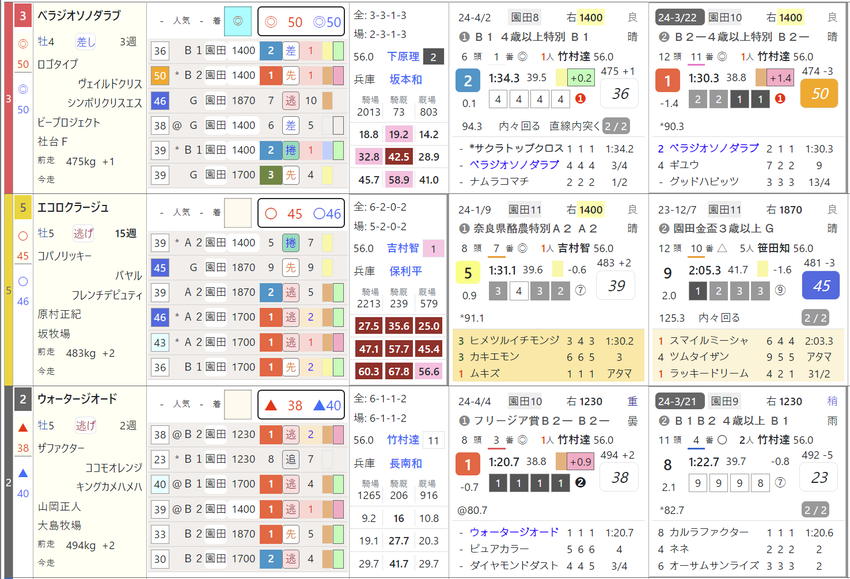Click orange 50 index badge in 24-3/22 race
The width and height of the screenshot is (850, 579).
point(819,93)
